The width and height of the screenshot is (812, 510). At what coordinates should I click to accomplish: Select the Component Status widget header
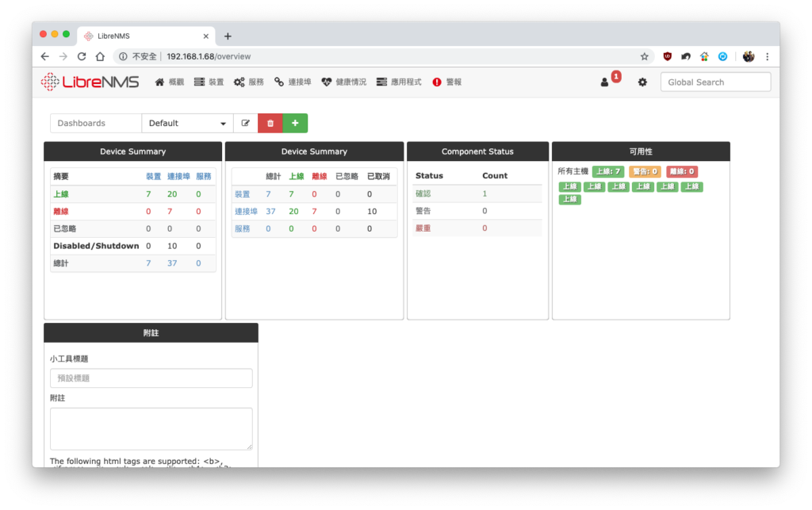coord(477,151)
